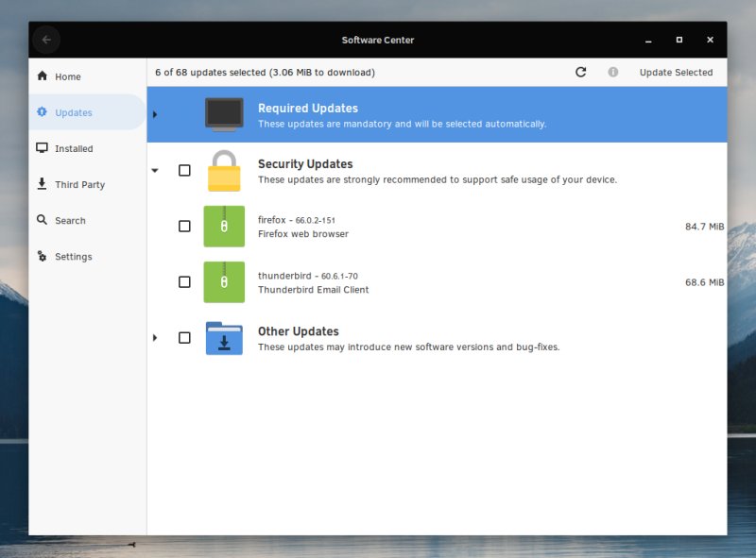This screenshot has width=756, height=558.
Task: Expand the Required Updates group
Action: pyautogui.click(x=155, y=114)
